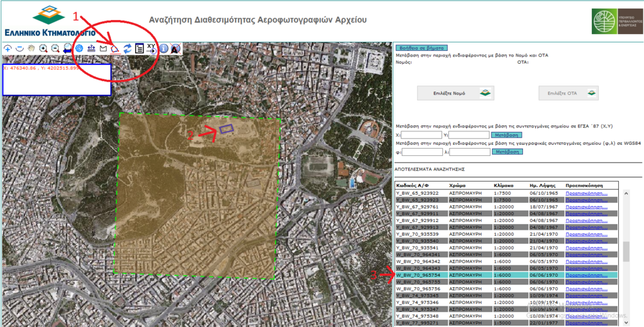The image size is (644, 327).
Task: Select row Y_BW_67_929761 in results table
Action: click(x=417, y=207)
